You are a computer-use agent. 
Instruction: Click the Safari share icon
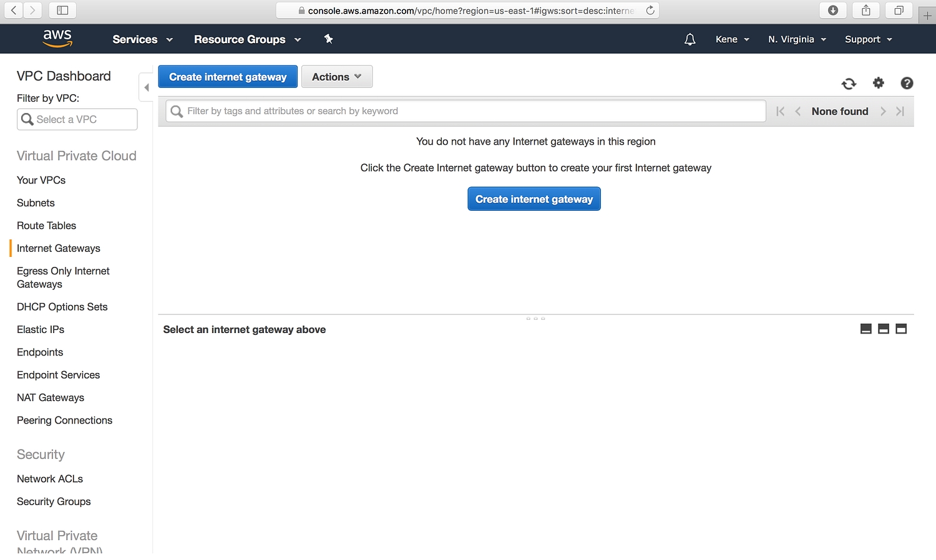click(865, 10)
